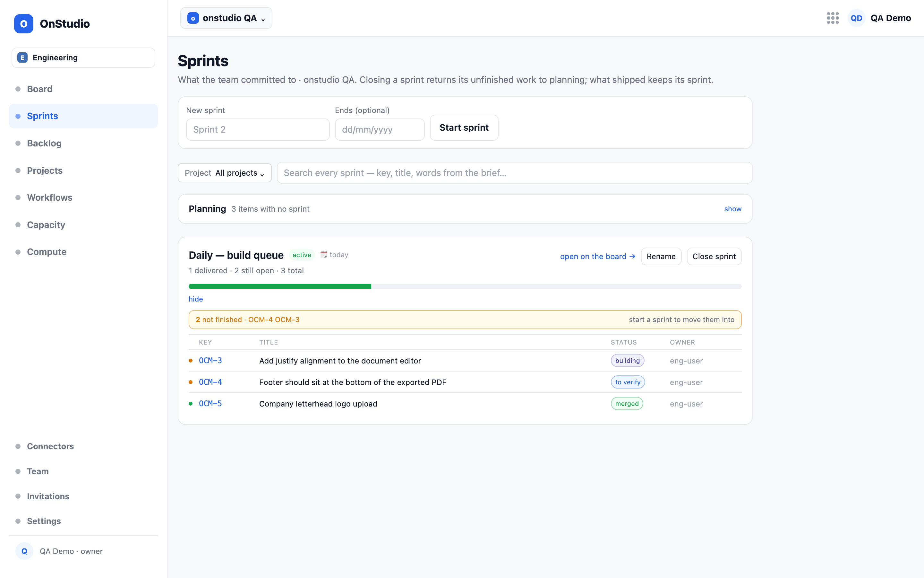Click the Daily — build queue sprint title
Viewport: 924px width, 578px height.
click(x=236, y=255)
